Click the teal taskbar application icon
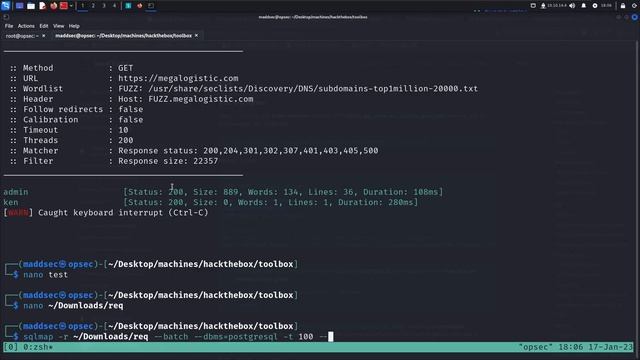 pyautogui.click(x=128, y=6)
